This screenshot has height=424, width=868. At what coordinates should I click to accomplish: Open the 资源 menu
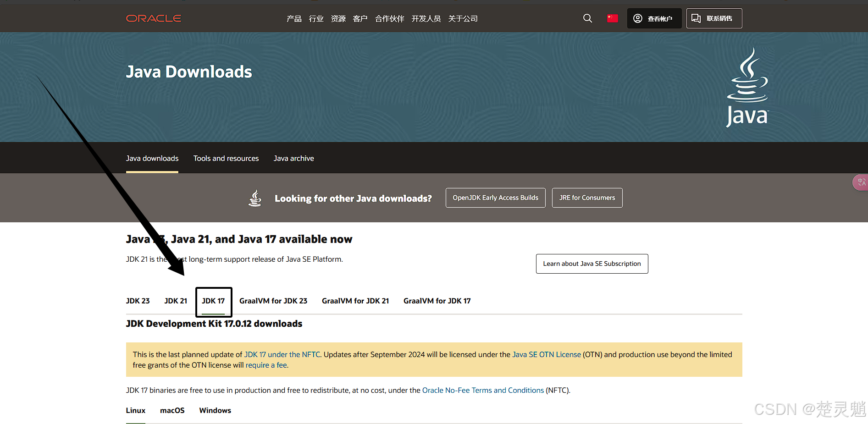pyautogui.click(x=338, y=18)
